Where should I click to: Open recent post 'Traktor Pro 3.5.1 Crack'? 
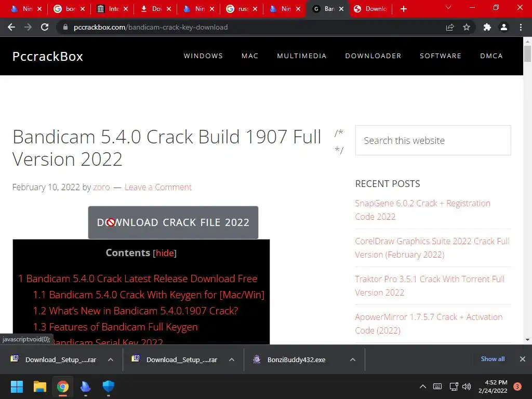tap(430, 286)
